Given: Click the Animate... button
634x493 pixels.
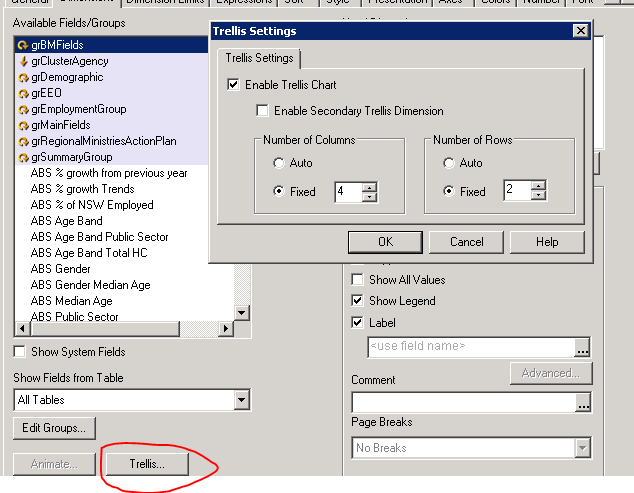Looking at the screenshot, I should (54, 464).
